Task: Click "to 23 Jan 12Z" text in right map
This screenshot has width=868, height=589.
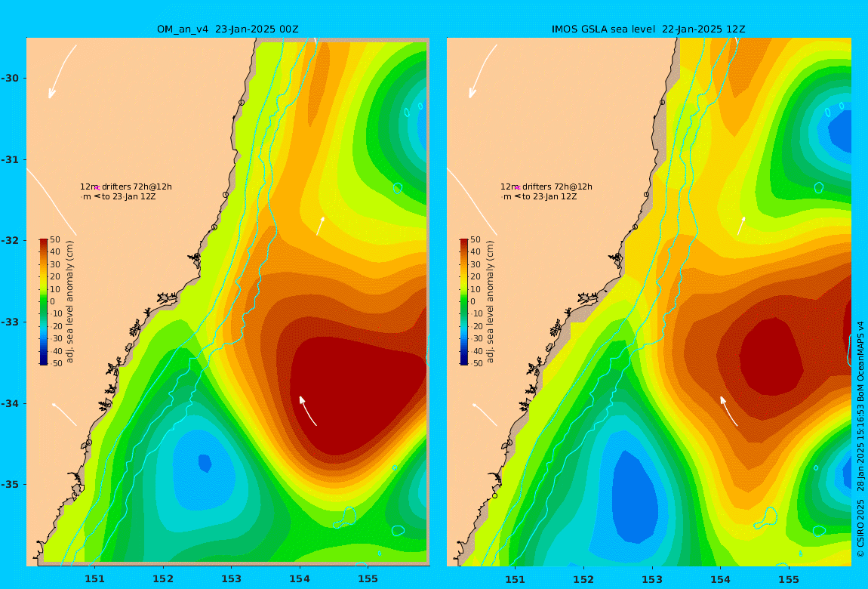Action: pyautogui.click(x=549, y=196)
